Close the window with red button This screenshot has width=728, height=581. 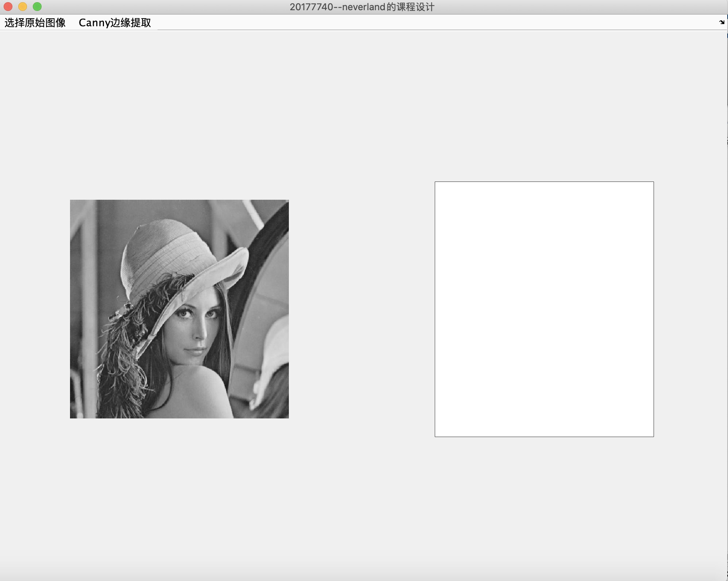point(8,7)
